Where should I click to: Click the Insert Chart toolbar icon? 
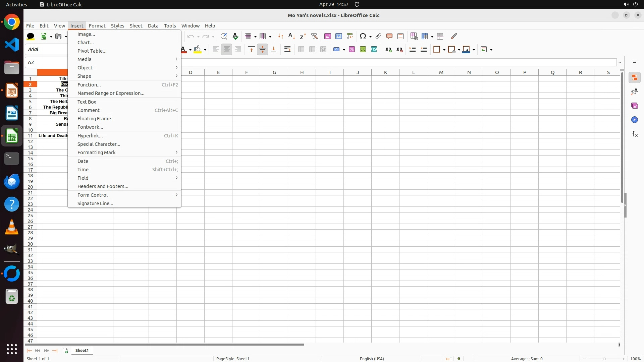tap(339, 37)
